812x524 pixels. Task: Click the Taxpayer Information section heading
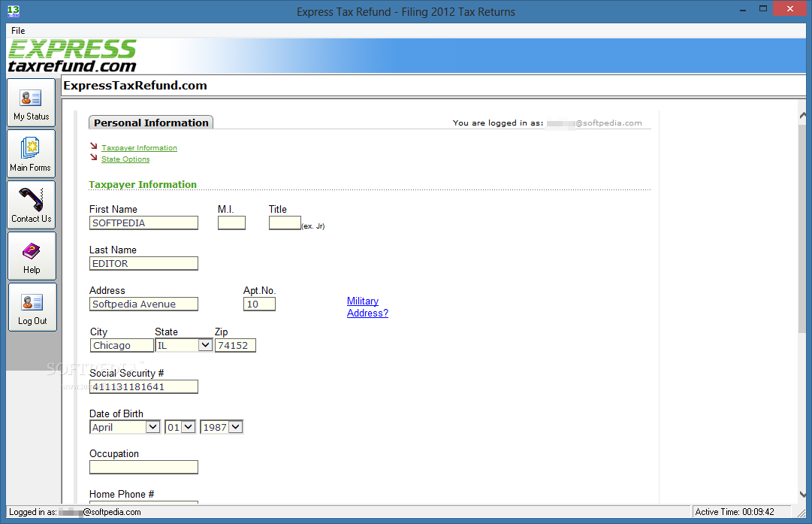pos(143,184)
